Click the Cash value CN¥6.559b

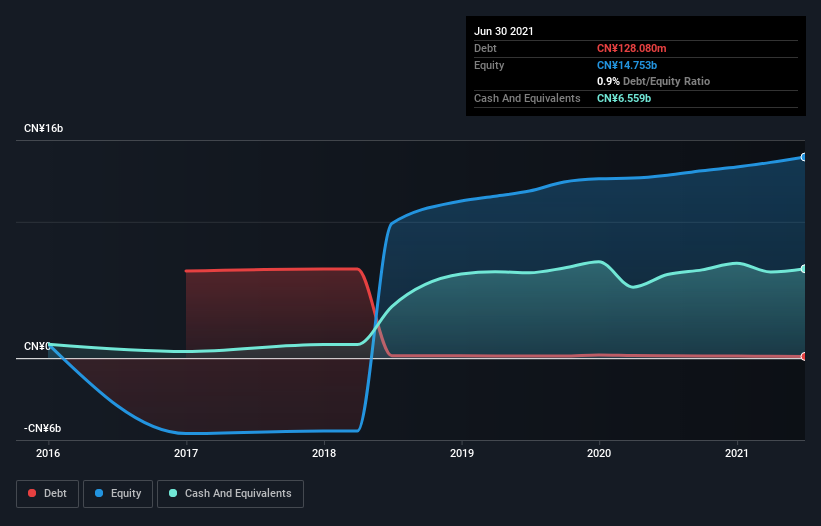click(x=624, y=98)
